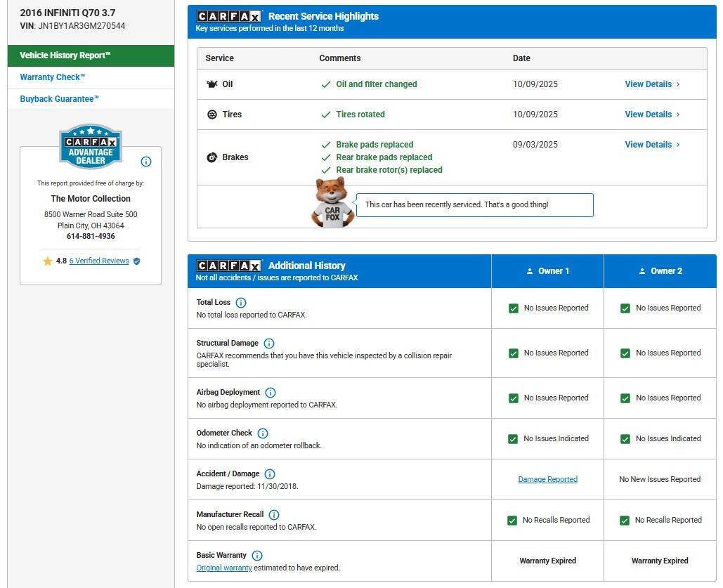Click info icon beside CARFAX Advantage Dealer badge
The width and height of the screenshot is (723, 588).
click(146, 162)
